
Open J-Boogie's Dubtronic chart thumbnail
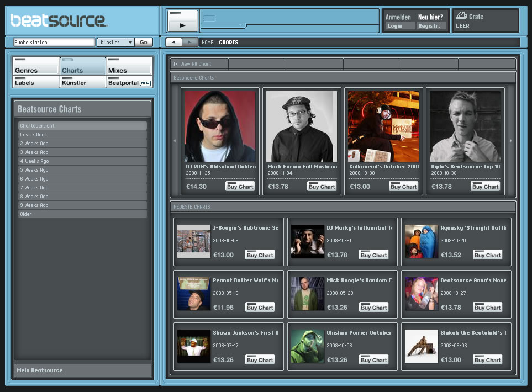194,241
